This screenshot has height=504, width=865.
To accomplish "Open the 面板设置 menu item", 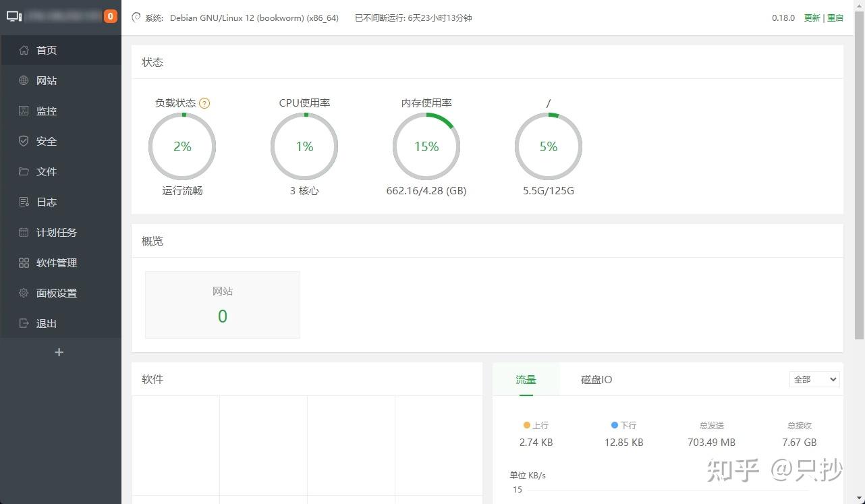I will click(61, 293).
